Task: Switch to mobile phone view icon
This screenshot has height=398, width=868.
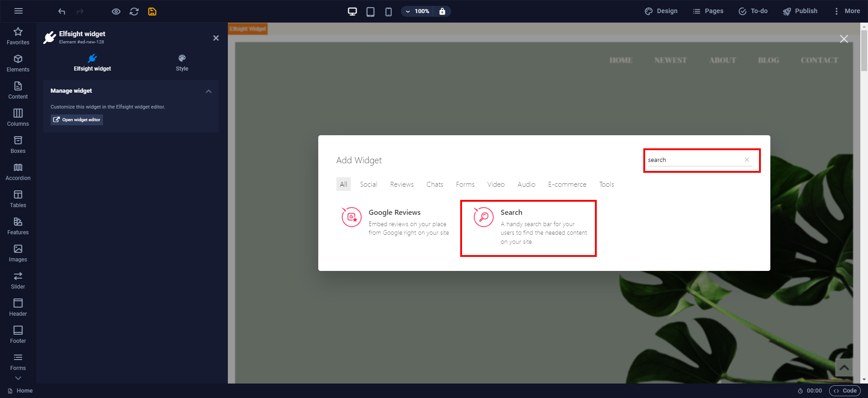Action: pos(388,12)
